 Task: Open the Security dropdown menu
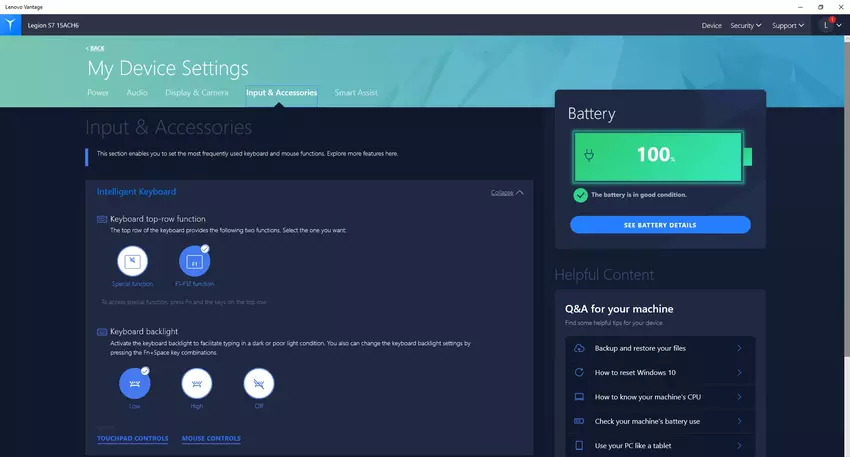745,25
